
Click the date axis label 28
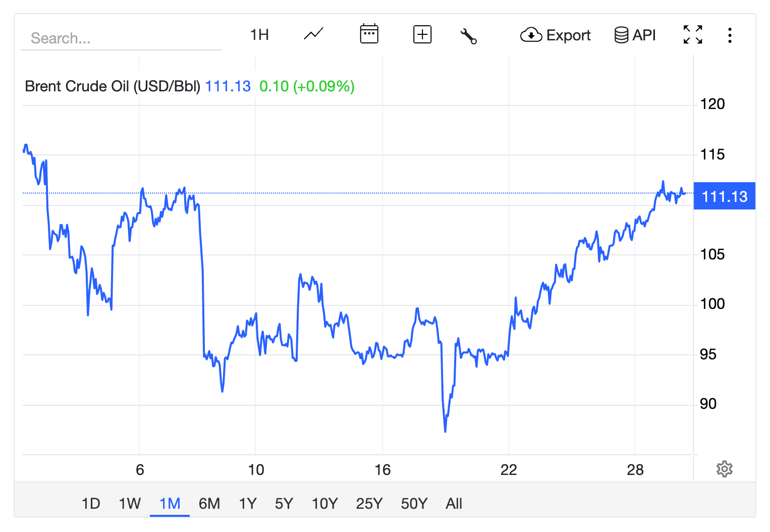point(635,470)
